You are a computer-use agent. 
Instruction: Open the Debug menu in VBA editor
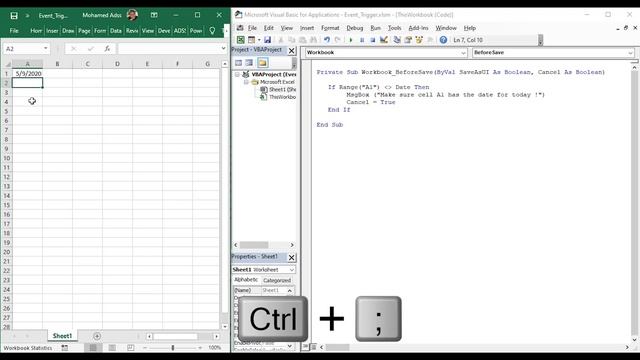point(355,28)
